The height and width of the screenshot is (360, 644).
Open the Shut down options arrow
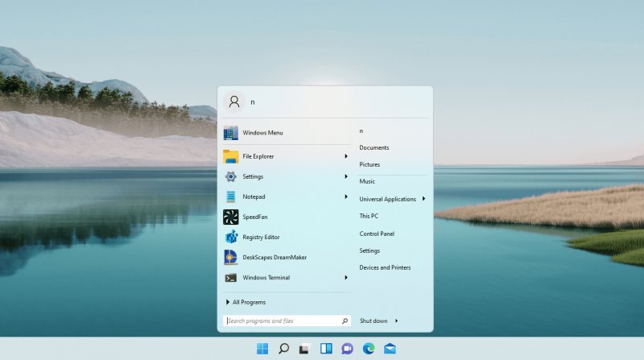pyautogui.click(x=396, y=321)
